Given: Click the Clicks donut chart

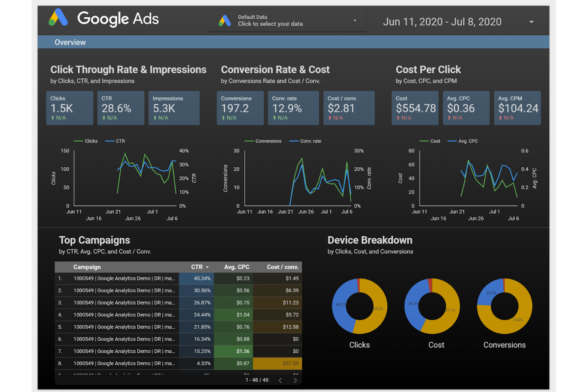Looking at the screenshot, I should (360, 306).
